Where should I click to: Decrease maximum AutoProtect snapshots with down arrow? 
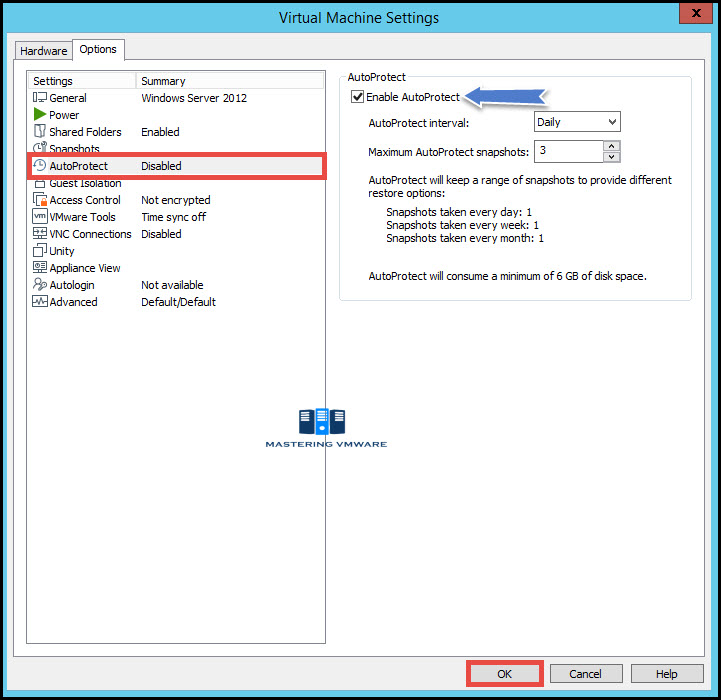tap(612, 157)
